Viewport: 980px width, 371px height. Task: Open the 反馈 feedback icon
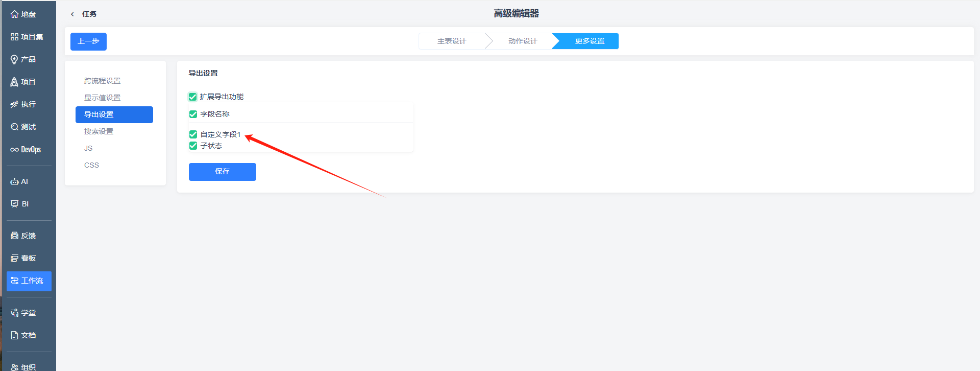14,236
